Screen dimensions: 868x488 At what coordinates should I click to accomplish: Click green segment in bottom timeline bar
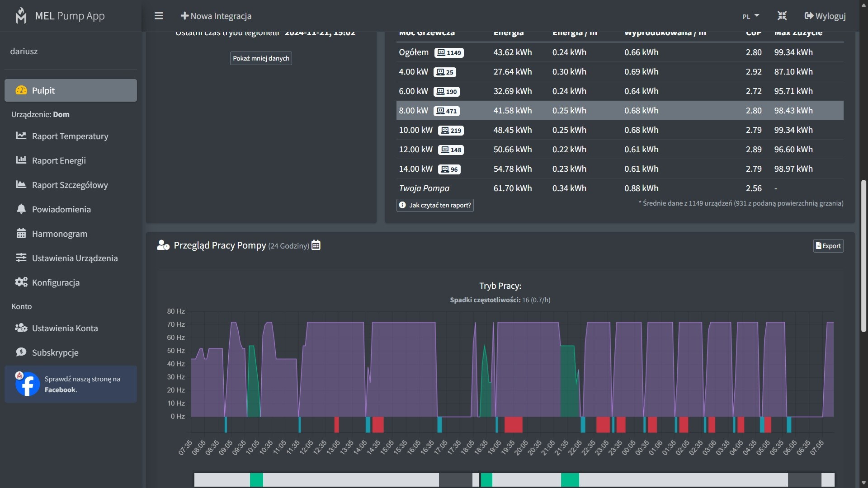click(x=256, y=480)
